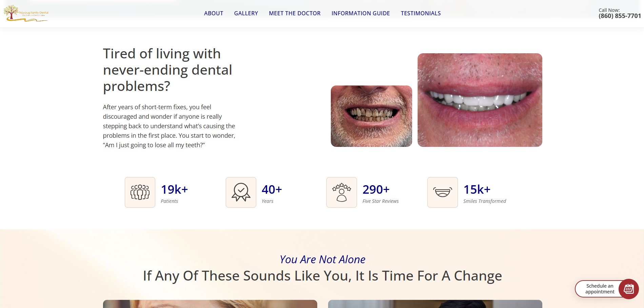The image size is (644, 308).
Task: Click the Patients group icon in the stats row
Action: click(139, 192)
